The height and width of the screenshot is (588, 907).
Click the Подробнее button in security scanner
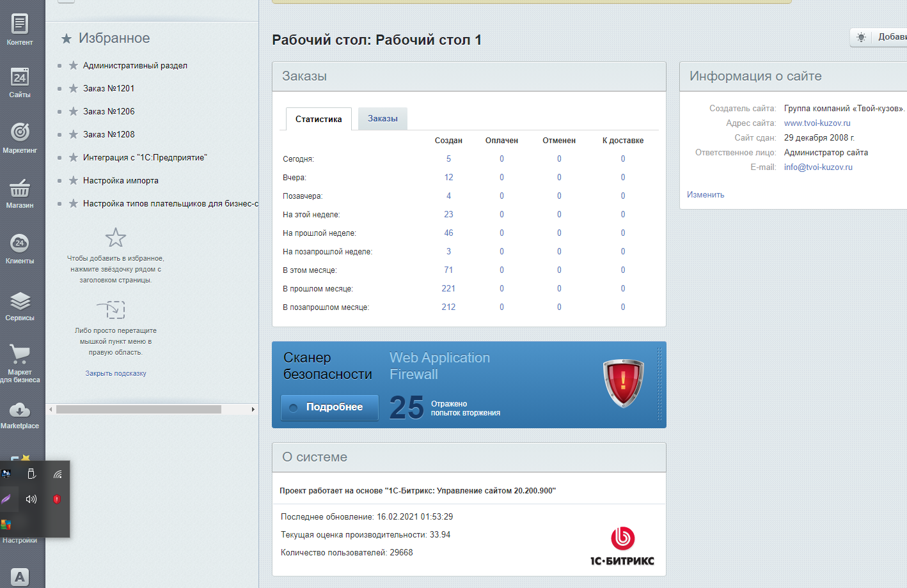click(329, 407)
